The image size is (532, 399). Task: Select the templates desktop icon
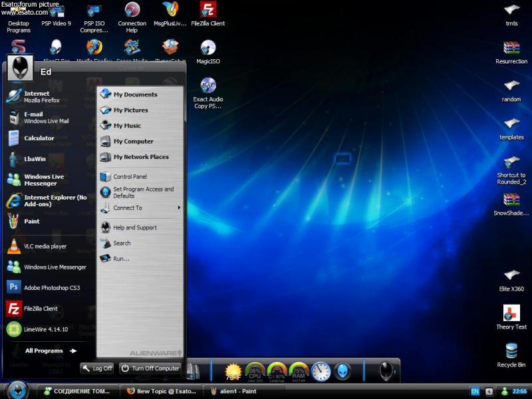click(511, 129)
